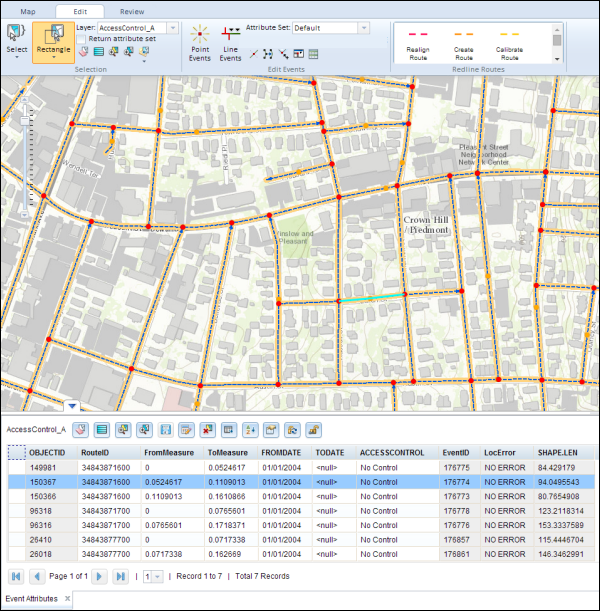Screen dimensions: 600x611
Task: Click the Calibrate Route redline tool
Action: [x=509, y=44]
